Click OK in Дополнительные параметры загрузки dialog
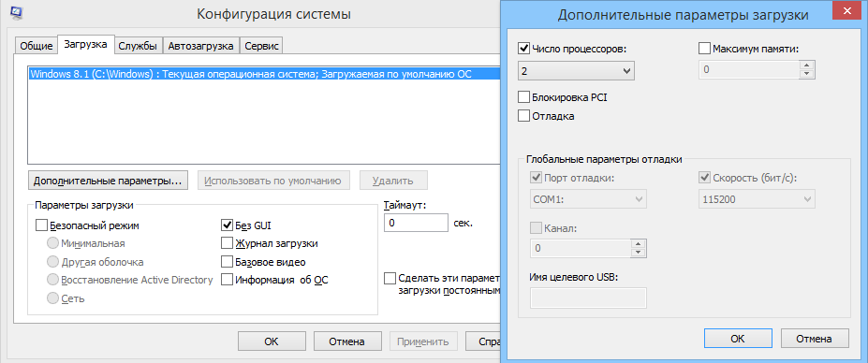 tap(737, 339)
